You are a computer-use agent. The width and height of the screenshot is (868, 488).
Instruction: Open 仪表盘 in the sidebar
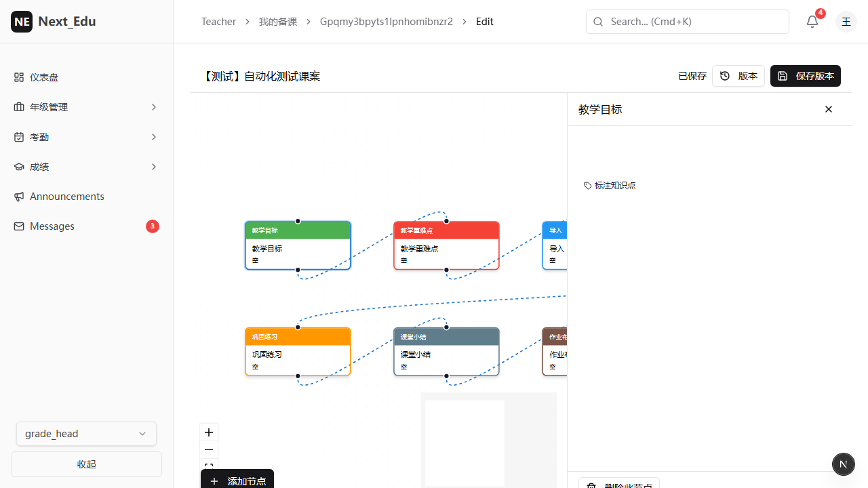click(x=86, y=77)
